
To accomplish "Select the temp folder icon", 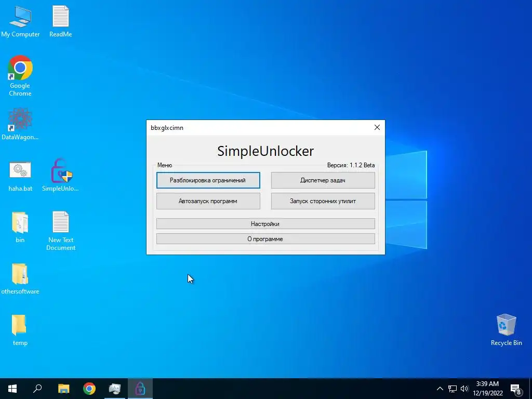I will pyautogui.click(x=20, y=330).
